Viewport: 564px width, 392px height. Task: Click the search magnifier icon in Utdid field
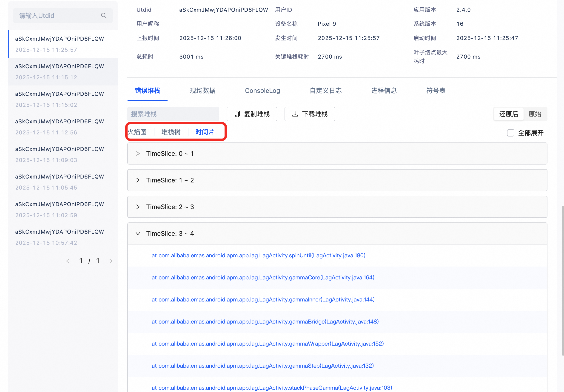point(104,16)
